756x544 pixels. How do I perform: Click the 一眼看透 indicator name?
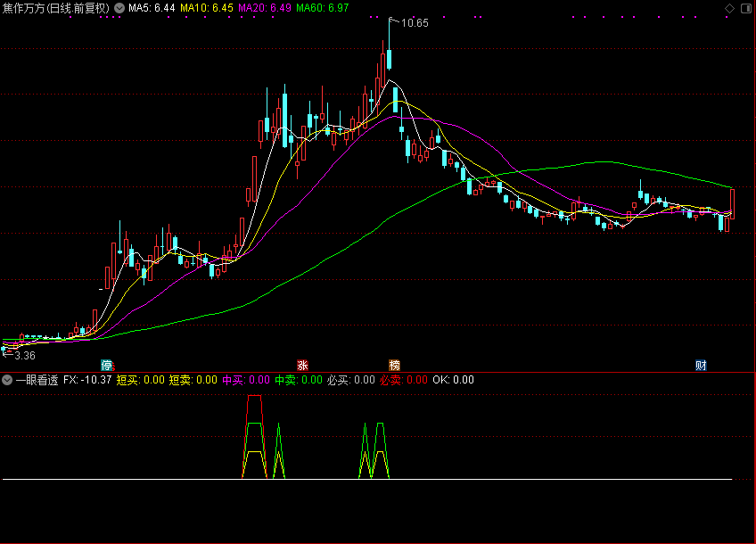[37, 380]
